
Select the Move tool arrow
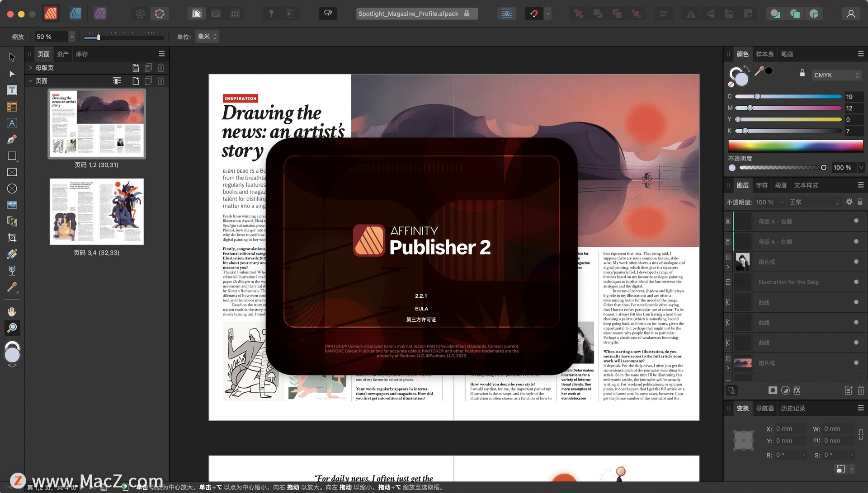coord(12,57)
